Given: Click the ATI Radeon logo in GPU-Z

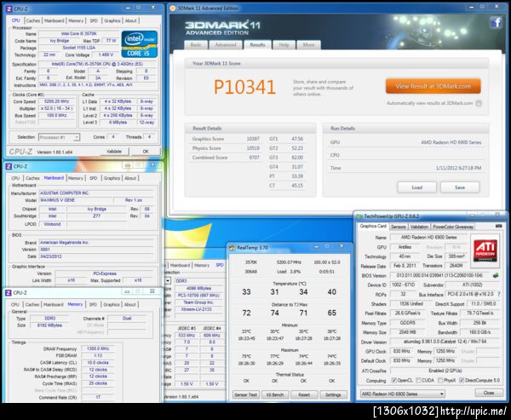Looking at the screenshot, I should 485,250.
